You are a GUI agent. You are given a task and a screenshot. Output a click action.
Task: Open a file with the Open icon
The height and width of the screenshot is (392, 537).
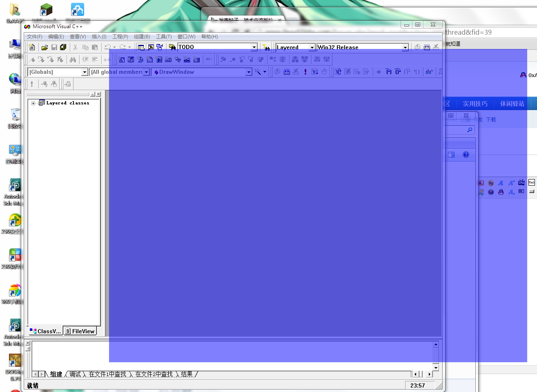click(x=45, y=47)
